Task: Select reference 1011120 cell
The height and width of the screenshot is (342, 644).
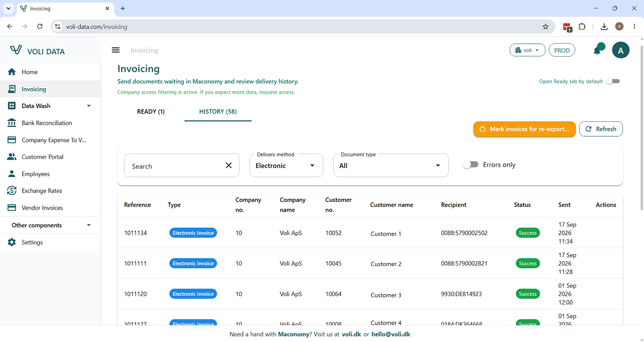Action: coord(135,294)
